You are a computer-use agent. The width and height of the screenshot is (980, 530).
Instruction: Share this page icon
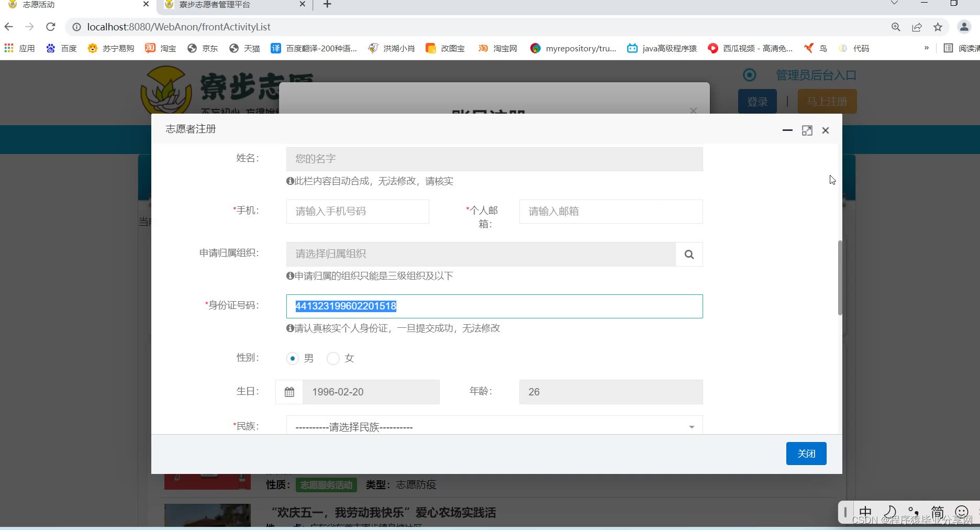point(917,27)
